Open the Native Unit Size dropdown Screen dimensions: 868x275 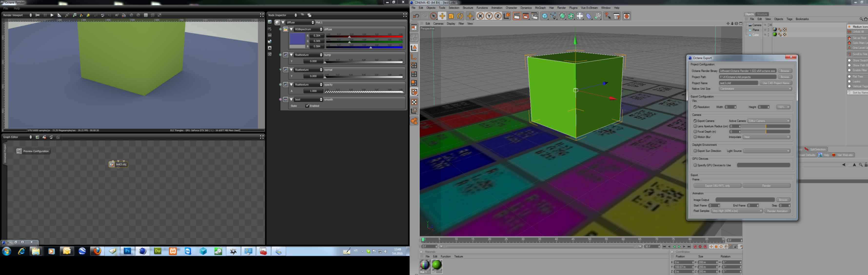[x=755, y=89]
